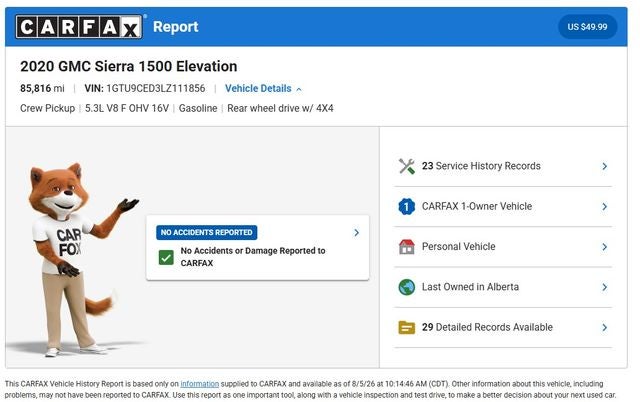Screen dimensions: 640x402
Task: Open chevron next to Personal Vehicle
Action: (x=604, y=247)
